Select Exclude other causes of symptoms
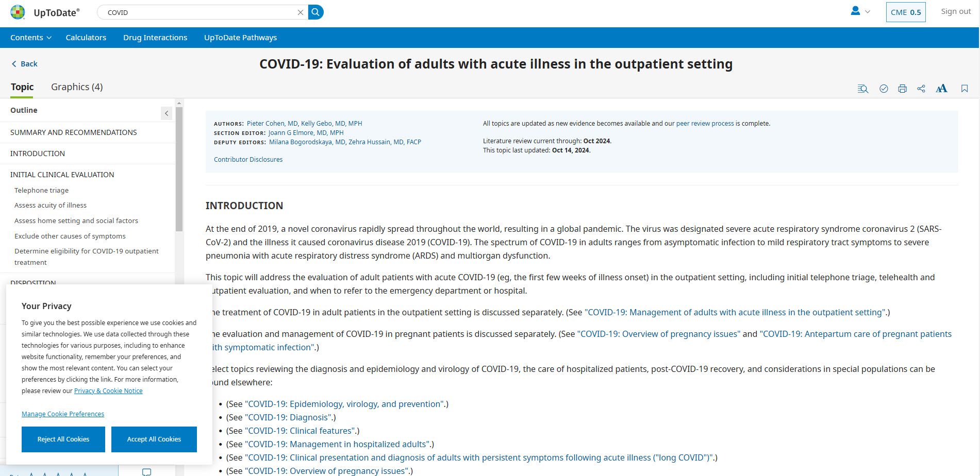This screenshot has width=980, height=476. (70, 236)
